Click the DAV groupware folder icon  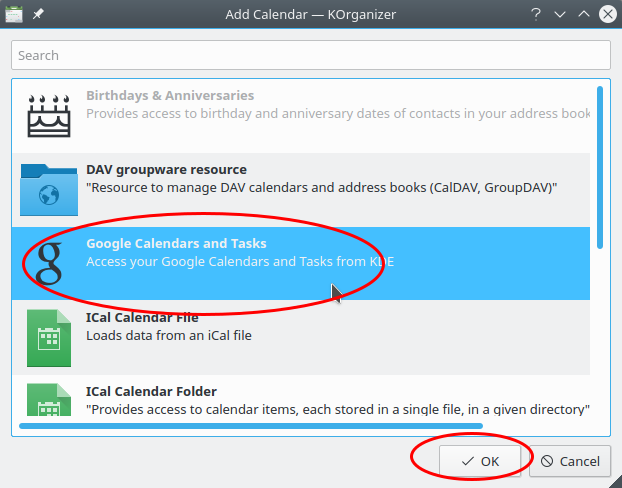pyautogui.click(x=49, y=190)
